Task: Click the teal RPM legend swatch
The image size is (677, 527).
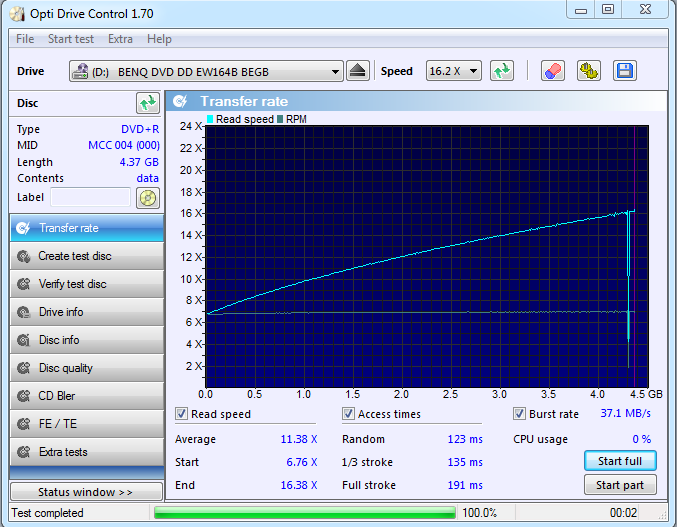Action: [280, 119]
